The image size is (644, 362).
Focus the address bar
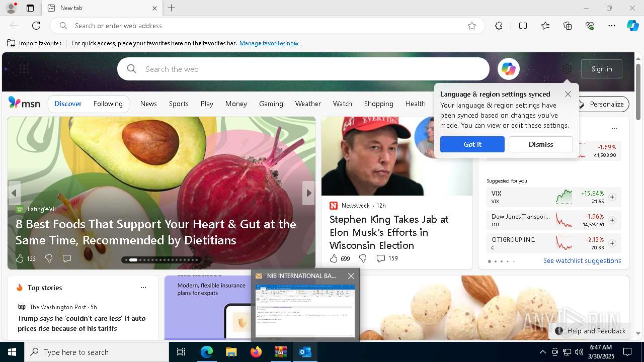point(267,26)
